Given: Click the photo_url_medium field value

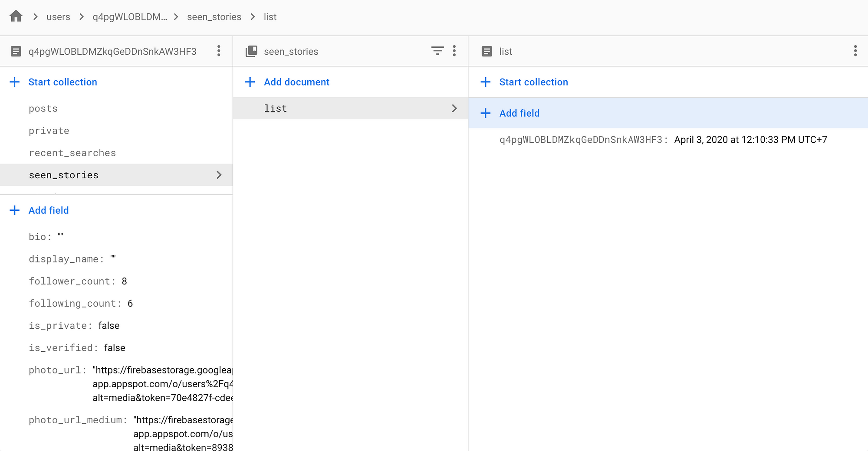Looking at the screenshot, I should pos(183,434).
